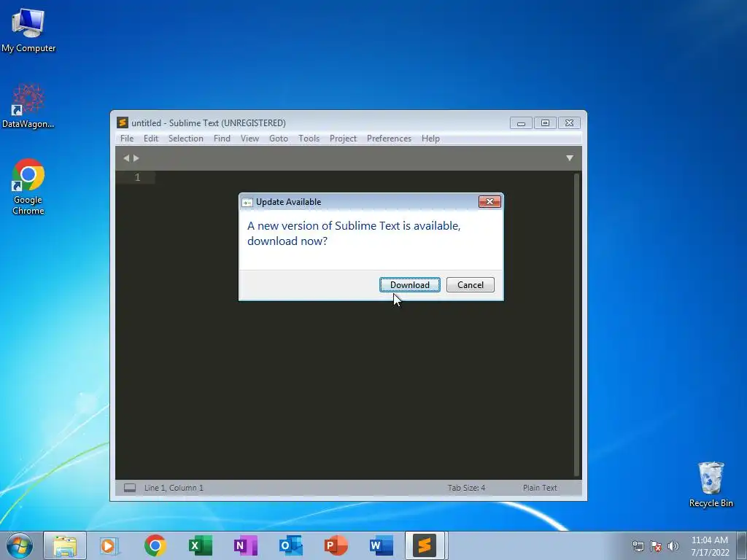Viewport: 747px width, 560px height.
Task: Click the editor's vertical scrollbar
Action: pyautogui.click(x=577, y=324)
